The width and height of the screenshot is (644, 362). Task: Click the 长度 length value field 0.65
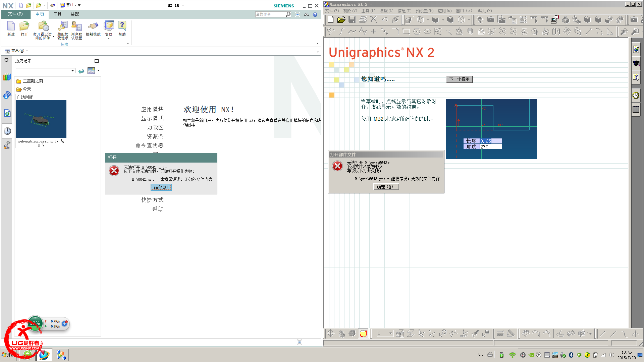point(491,141)
